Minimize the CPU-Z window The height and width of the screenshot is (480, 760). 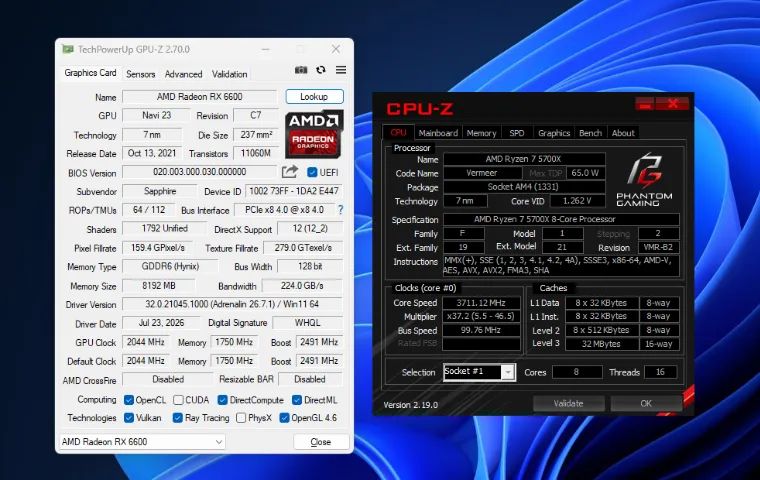(x=645, y=104)
